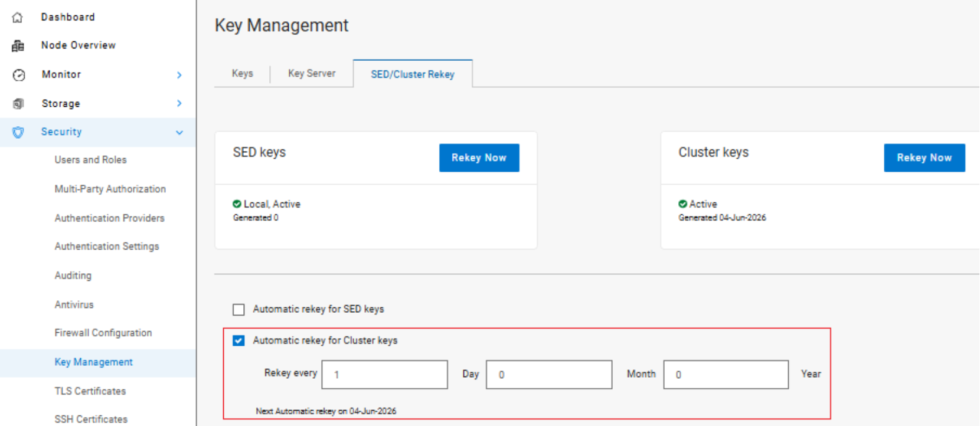The height and width of the screenshot is (426, 980).
Task: Select Key Management in sidebar
Action: pyautogui.click(x=94, y=362)
